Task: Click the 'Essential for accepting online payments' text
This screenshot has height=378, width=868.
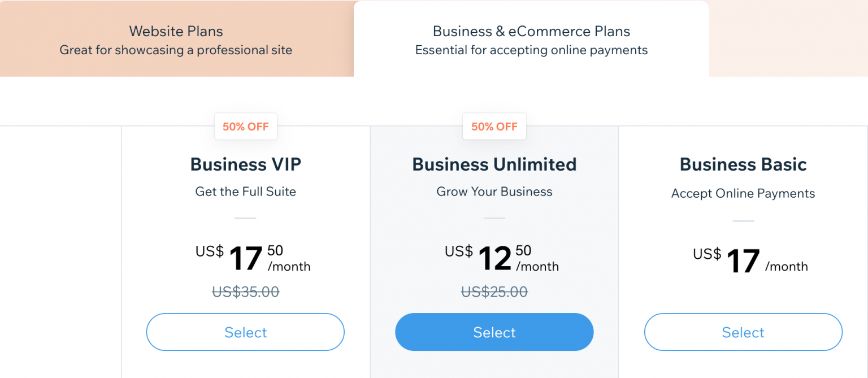Action: coord(531,50)
